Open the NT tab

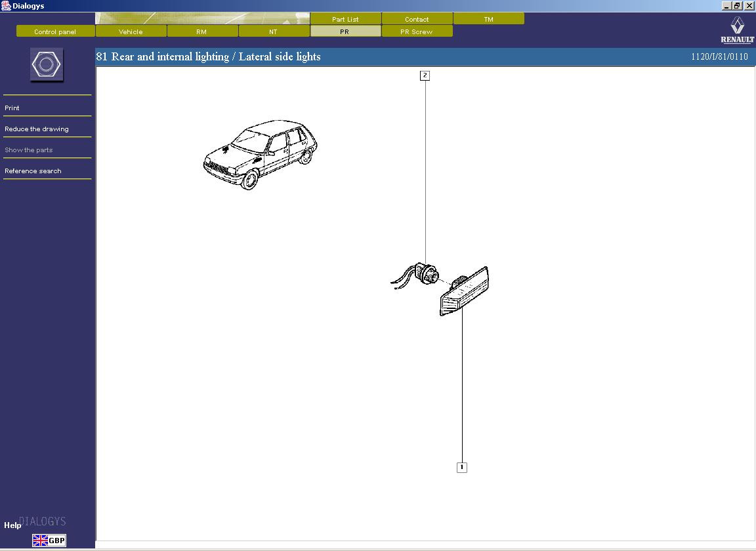274,32
